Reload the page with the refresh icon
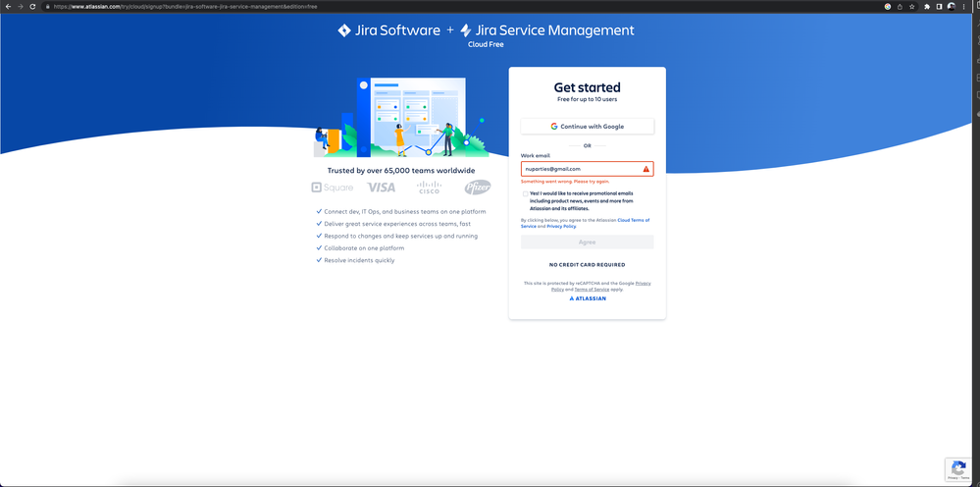Screen dimensions: 980x487 click(x=32, y=6)
